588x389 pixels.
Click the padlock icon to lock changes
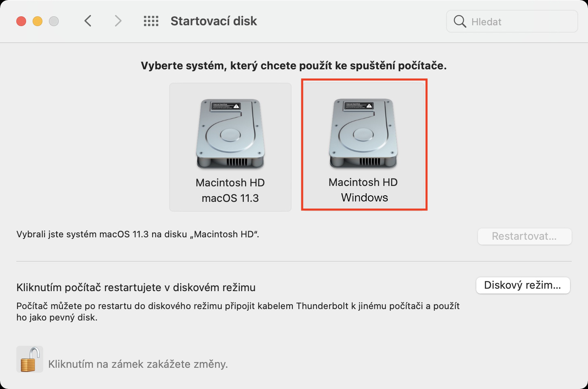(x=30, y=359)
